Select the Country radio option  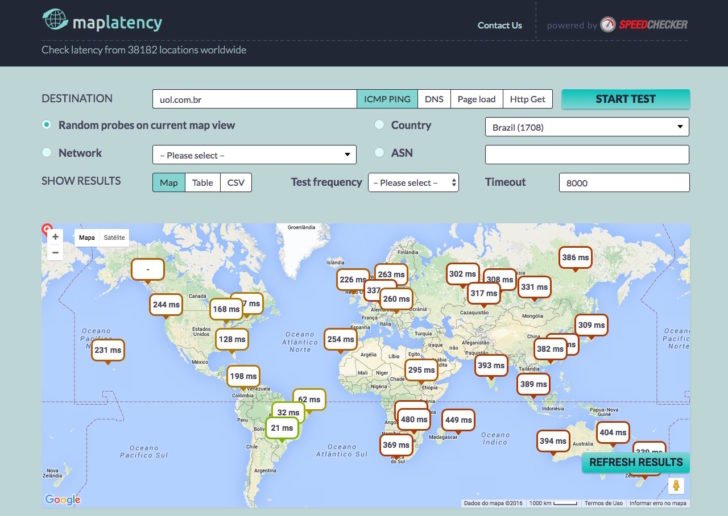(380, 125)
